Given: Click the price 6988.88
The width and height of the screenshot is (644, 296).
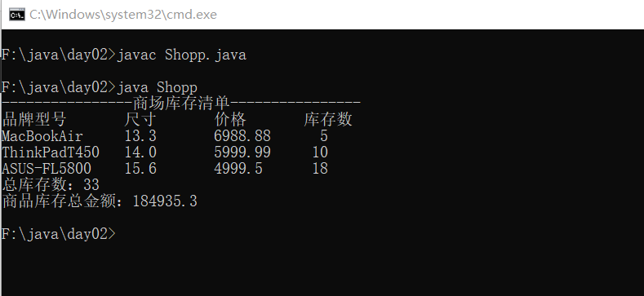Looking at the screenshot, I should coord(242,136).
